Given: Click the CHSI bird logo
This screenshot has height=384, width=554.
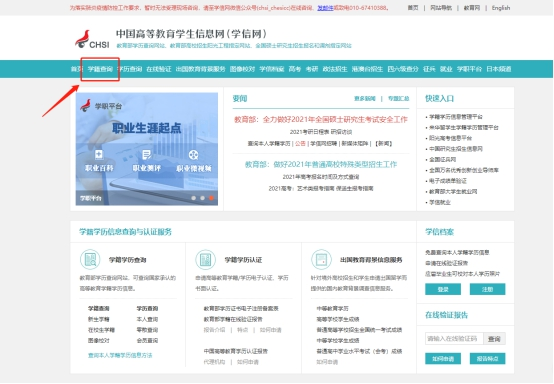Looking at the screenshot, I should click(x=92, y=40).
